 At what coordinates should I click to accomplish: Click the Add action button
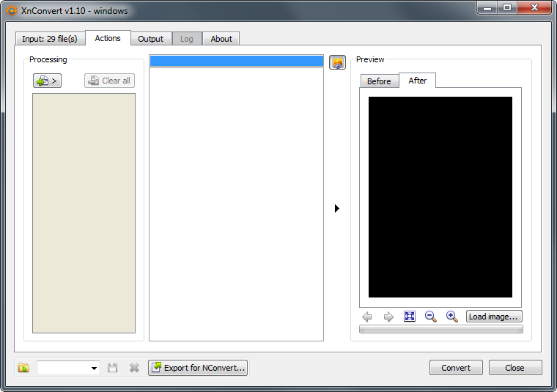point(47,81)
